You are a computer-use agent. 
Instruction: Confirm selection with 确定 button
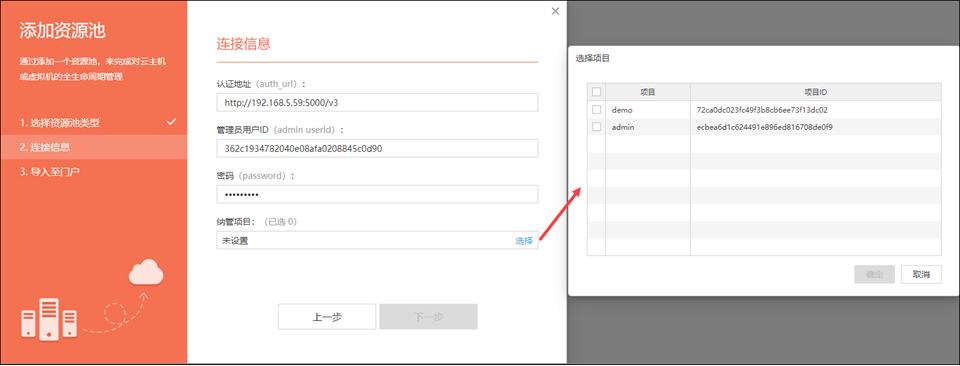pos(874,274)
